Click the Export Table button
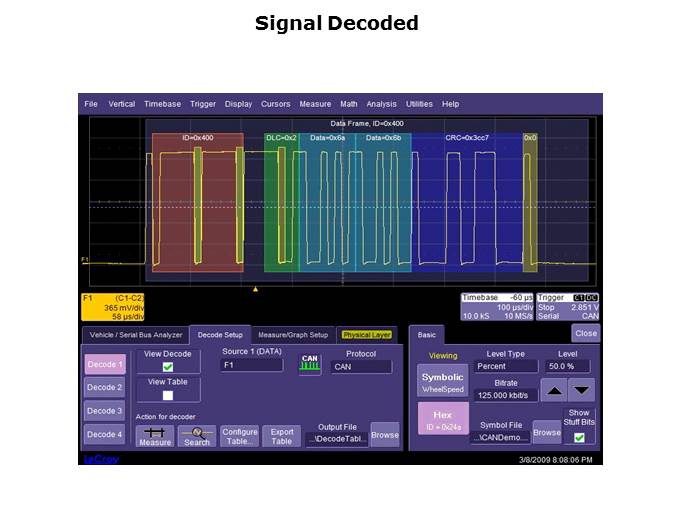Image resolution: width=674 pixels, height=506 pixels. click(282, 436)
